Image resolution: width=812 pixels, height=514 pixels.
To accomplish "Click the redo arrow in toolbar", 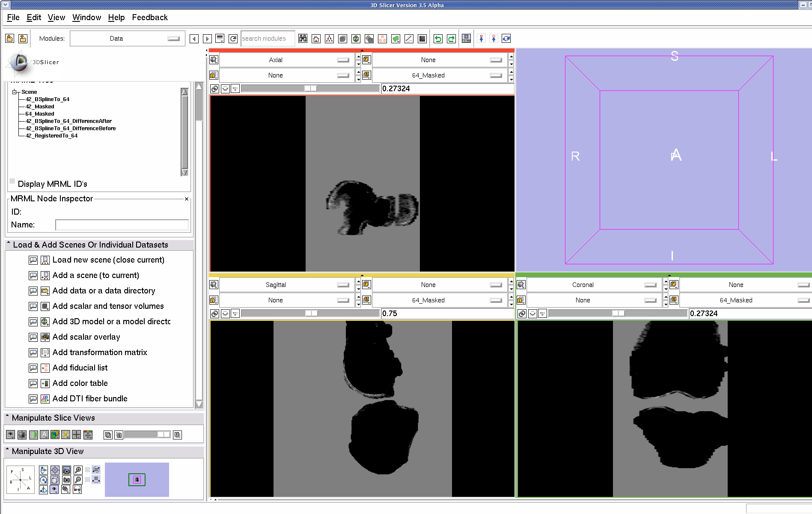I will coord(451,39).
